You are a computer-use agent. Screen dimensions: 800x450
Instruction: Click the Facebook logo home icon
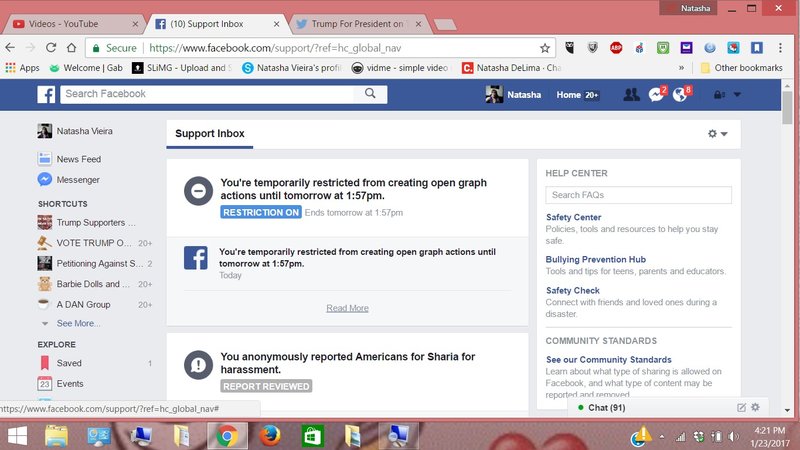point(46,94)
